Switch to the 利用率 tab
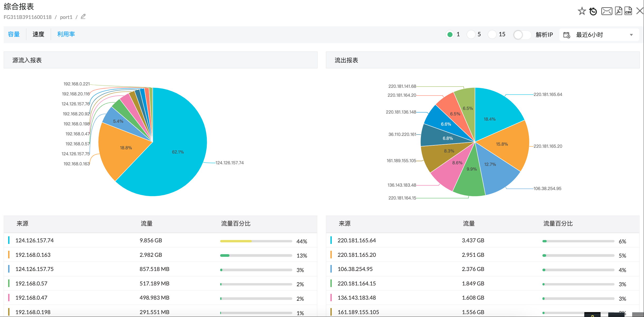 tap(66, 34)
